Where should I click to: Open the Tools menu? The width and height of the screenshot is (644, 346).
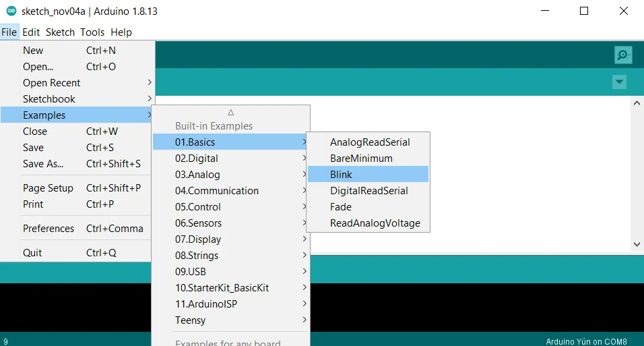coord(92,32)
